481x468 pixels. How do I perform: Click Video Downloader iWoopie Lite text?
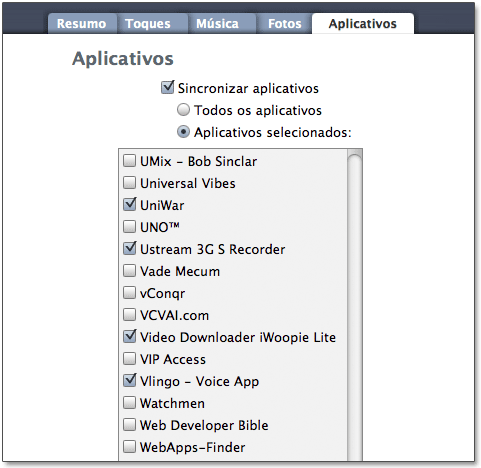238,338
